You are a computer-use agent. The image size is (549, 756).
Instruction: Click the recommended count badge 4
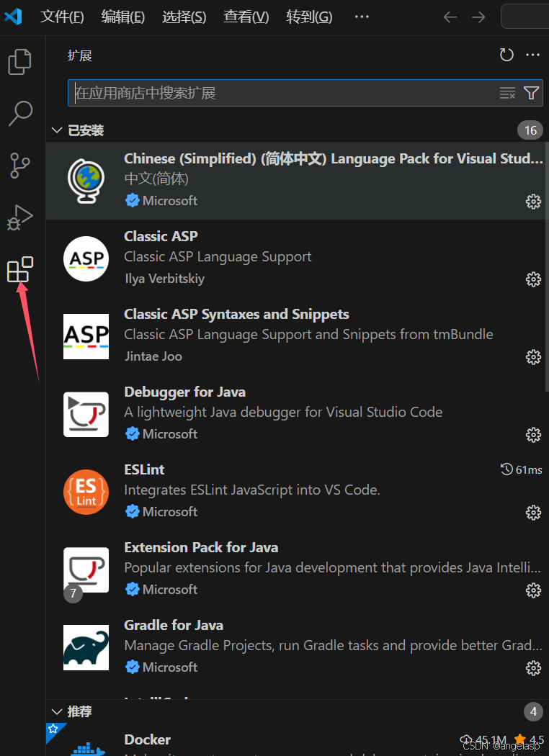tap(533, 711)
